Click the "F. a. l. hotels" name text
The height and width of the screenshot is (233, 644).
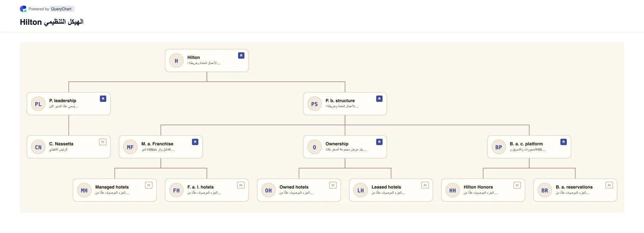[x=200, y=187]
